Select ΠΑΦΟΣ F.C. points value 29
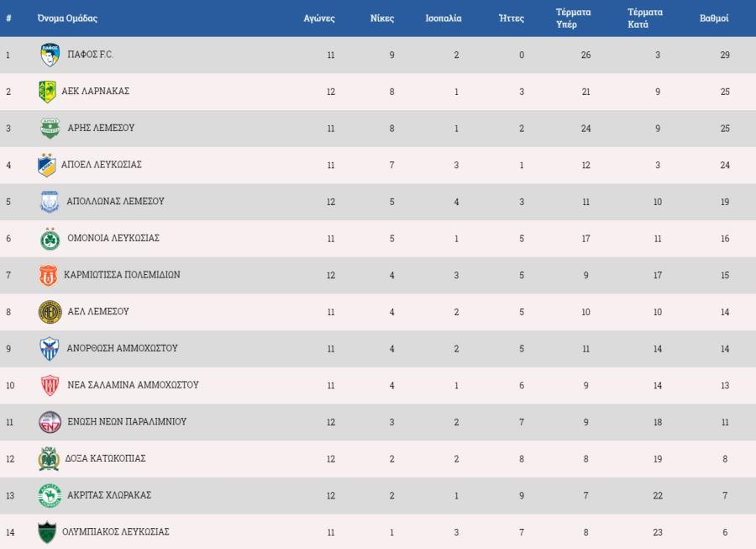 coord(725,55)
